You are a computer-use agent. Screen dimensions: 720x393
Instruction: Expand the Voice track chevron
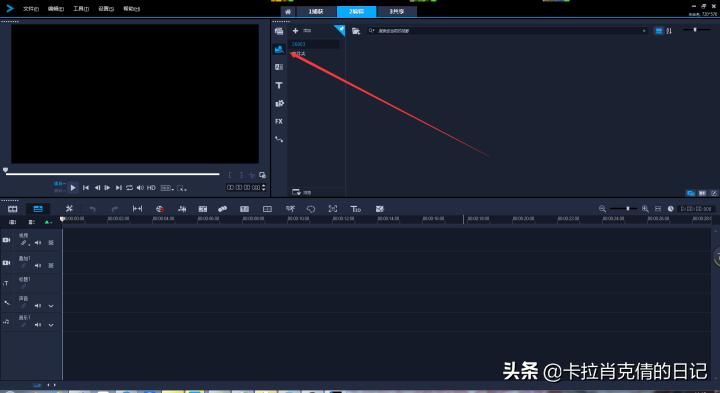tap(51, 306)
